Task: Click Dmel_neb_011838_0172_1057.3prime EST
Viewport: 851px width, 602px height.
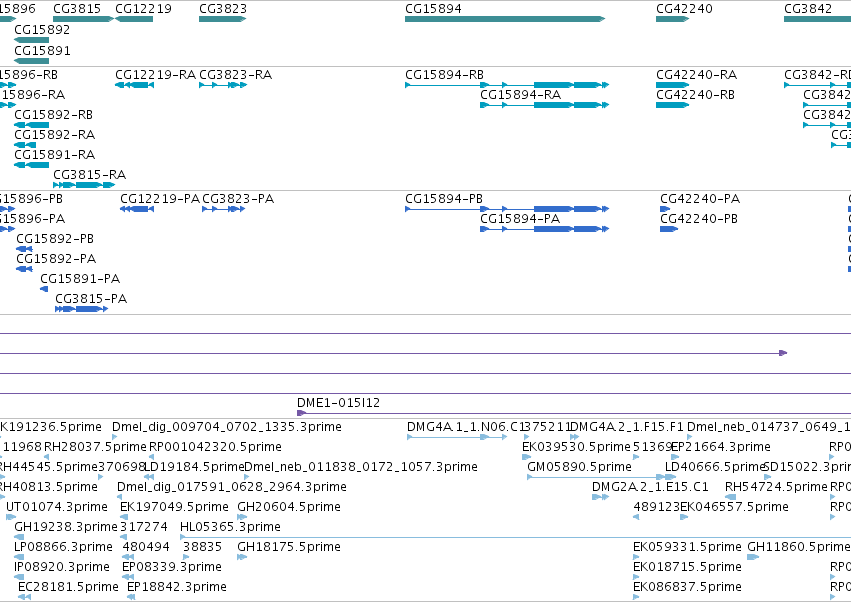Action: coord(247,477)
